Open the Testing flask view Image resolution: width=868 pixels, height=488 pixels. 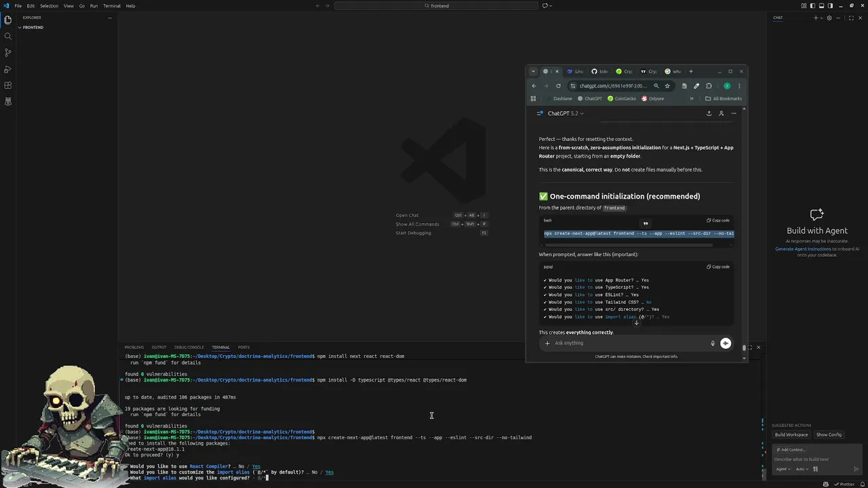tap(8, 102)
